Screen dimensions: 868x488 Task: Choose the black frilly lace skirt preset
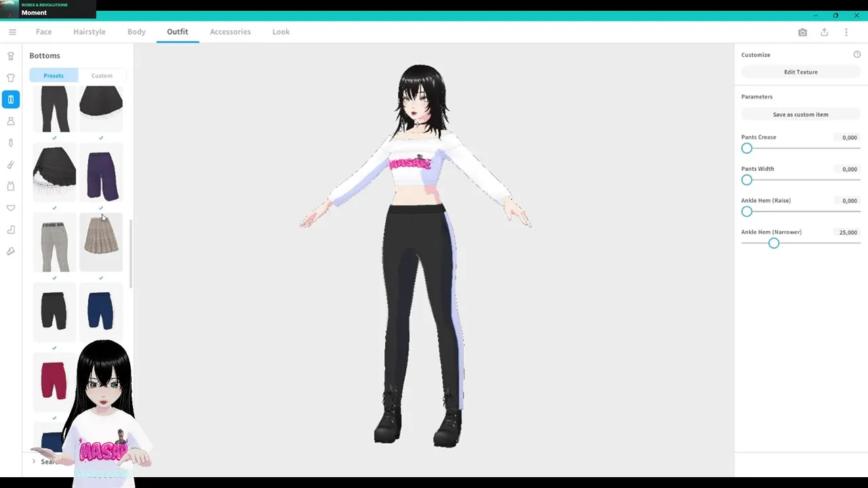54,173
